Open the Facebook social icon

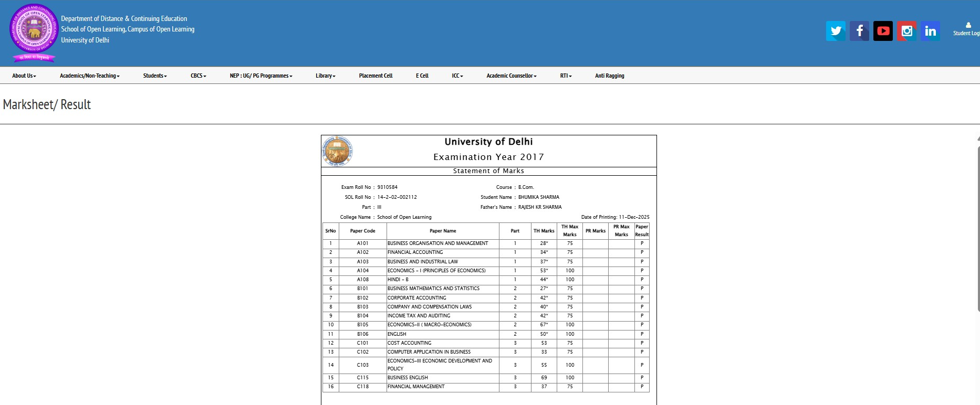(x=859, y=31)
